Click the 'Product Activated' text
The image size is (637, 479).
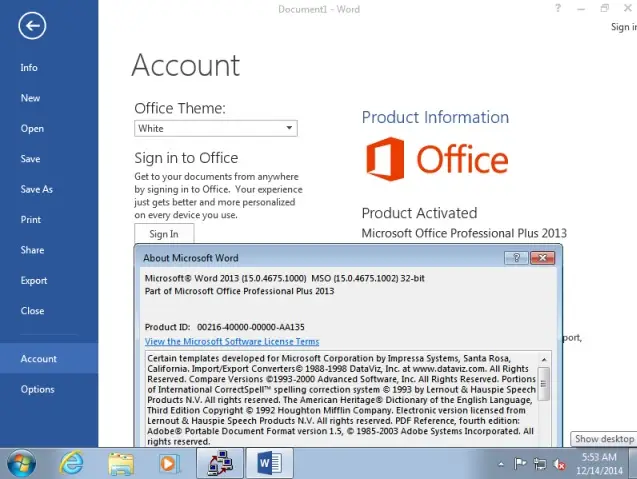(419, 213)
